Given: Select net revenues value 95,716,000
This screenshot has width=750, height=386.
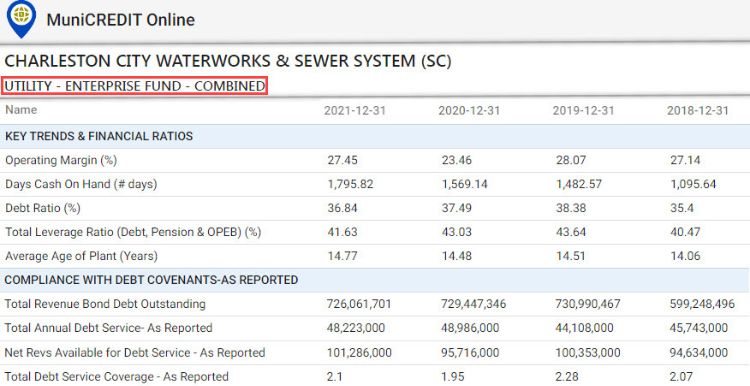Looking at the screenshot, I should click(x=470, y=353).
